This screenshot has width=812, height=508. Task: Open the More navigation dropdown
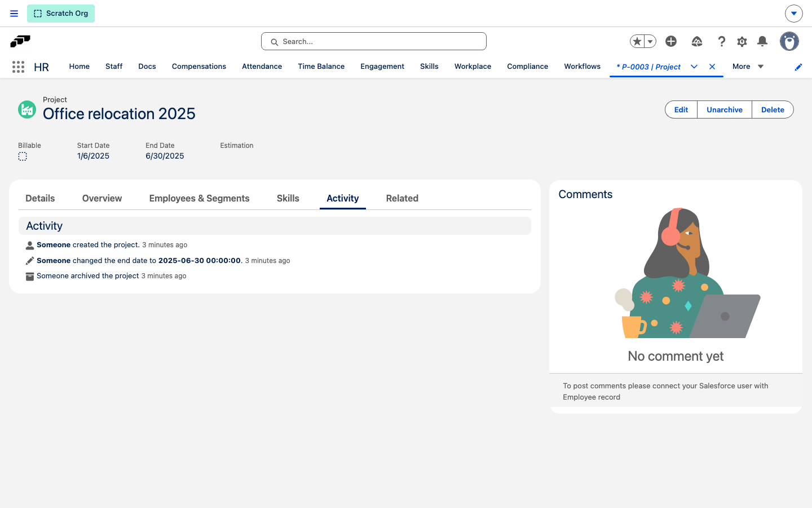[748, 67]
